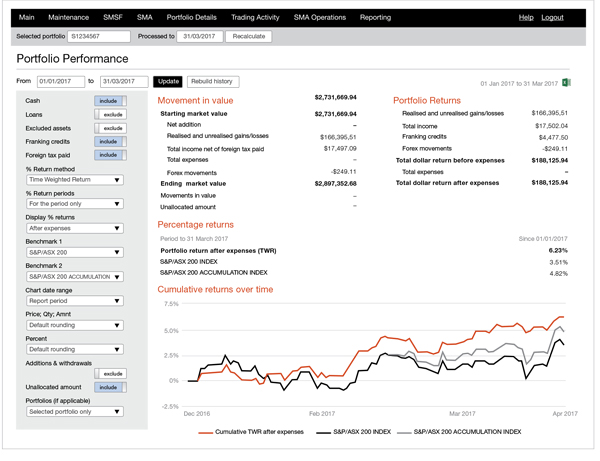Open Trading Activity menu
This screenshot has width=600, height=461.
tap(255, 18)
